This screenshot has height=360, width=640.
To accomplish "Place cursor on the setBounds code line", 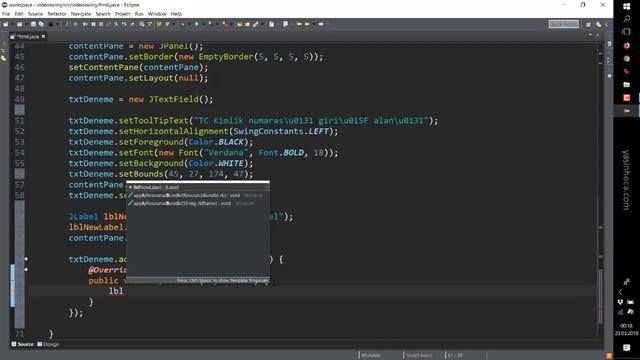I will click(160, 174).
